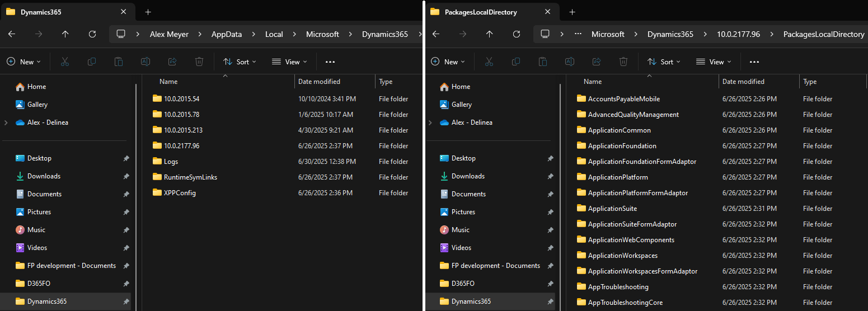Show hidden path segments via ellipsis in right address bar
Viewport: 868px width, 311px height.
pos(578,34)
